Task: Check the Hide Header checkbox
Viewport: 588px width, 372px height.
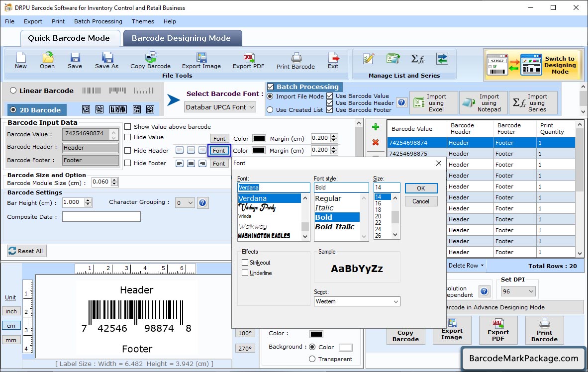Action: [128, 150]
